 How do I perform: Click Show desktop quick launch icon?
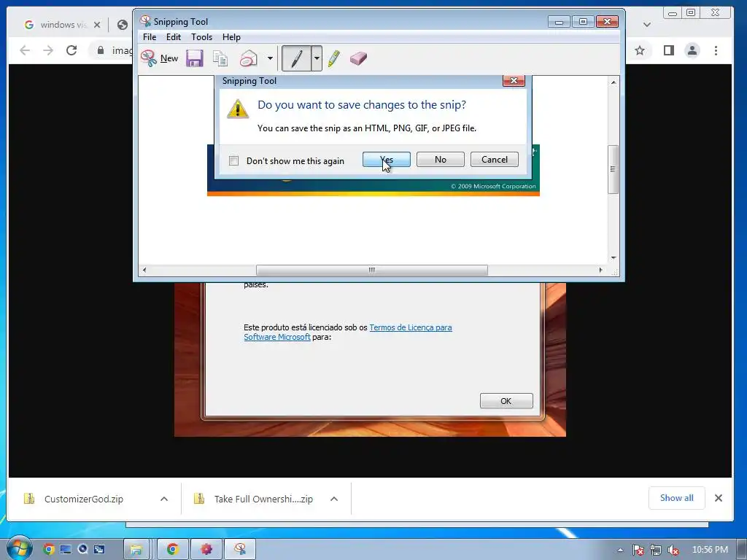(66, 550)
